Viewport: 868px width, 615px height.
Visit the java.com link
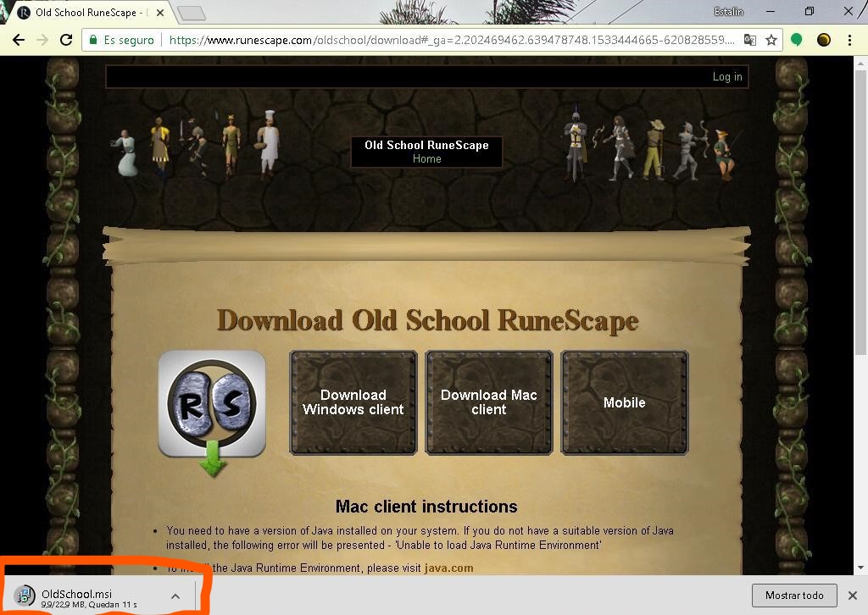pyautogui.click(x=449, y=568)
